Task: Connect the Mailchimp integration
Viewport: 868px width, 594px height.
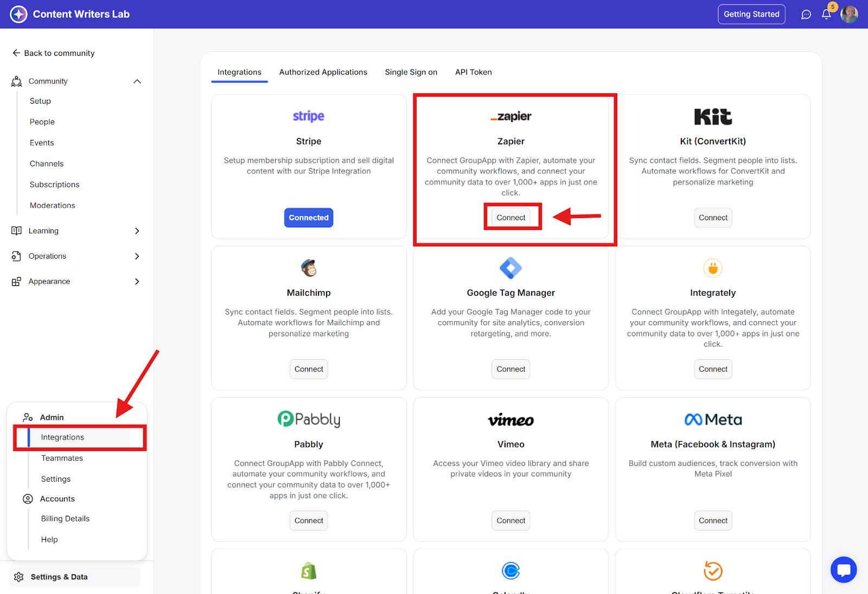Action: [x=309, y=369]
